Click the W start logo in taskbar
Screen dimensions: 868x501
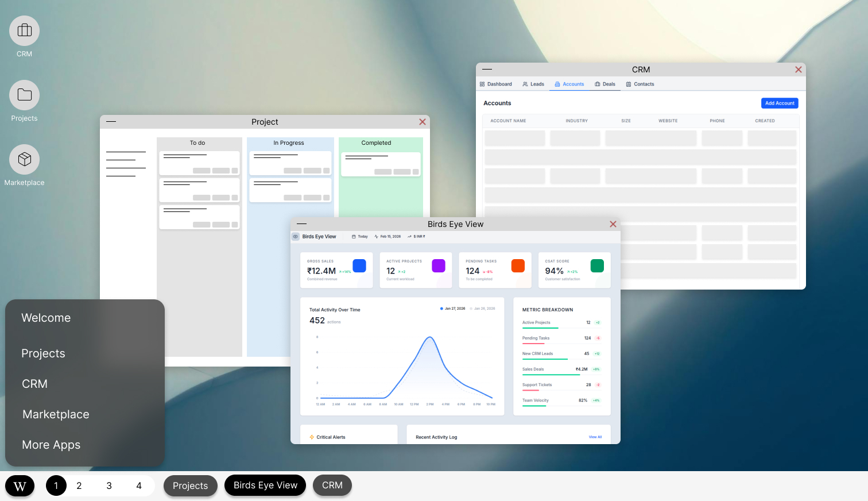[x=20, y=486]
